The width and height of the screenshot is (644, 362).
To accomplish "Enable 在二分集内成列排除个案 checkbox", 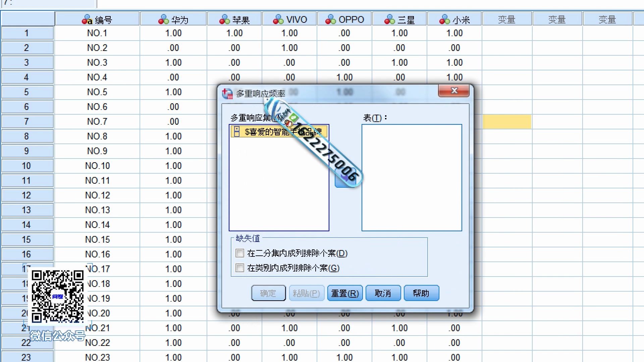I will pyautogui.click(x=240, y=253).
